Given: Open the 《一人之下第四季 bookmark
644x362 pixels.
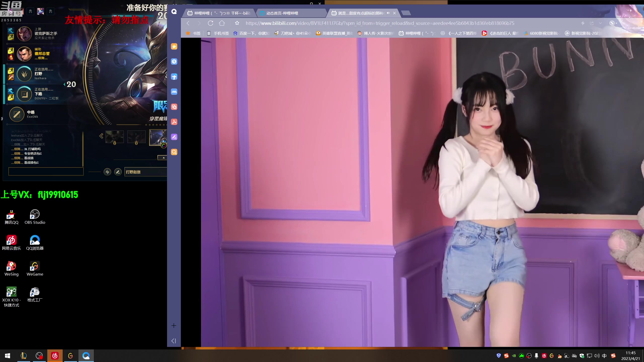Looking at the screenshot, I should pos(459,33).
